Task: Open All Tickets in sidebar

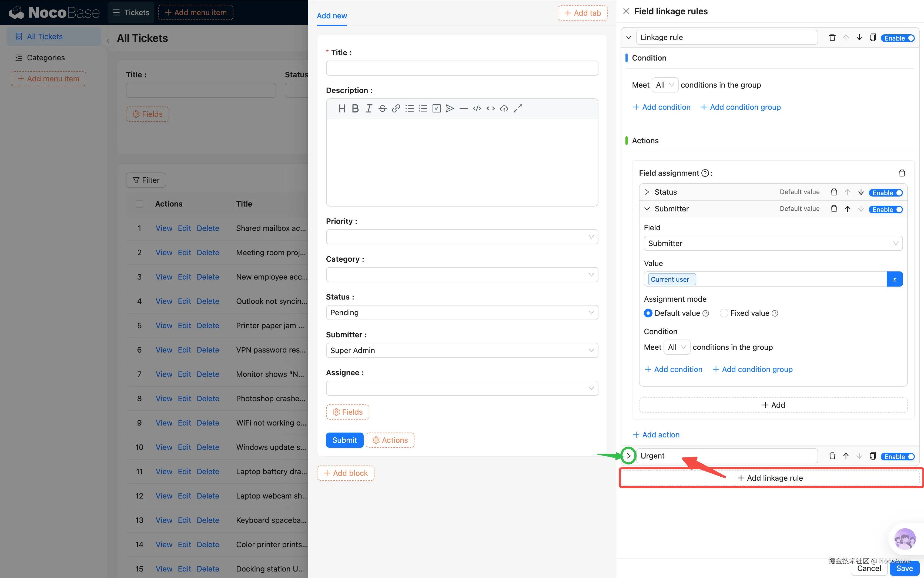Action: tap(54, 36)
